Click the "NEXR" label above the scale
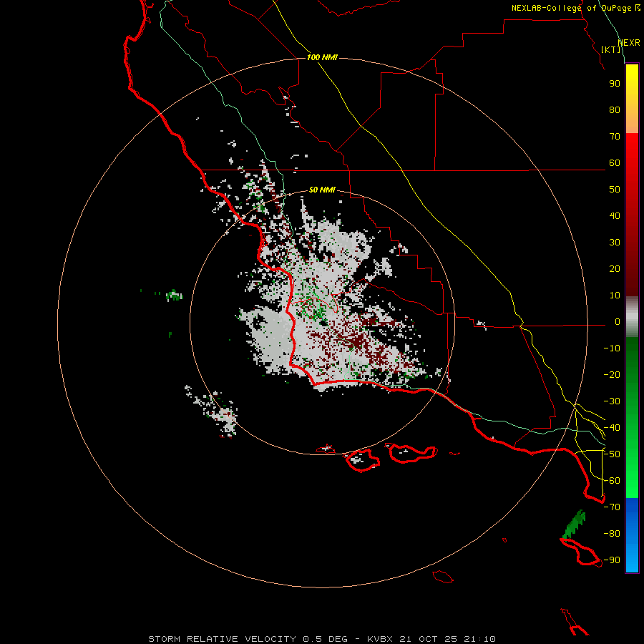644x644 pixels. pos(629,43)
